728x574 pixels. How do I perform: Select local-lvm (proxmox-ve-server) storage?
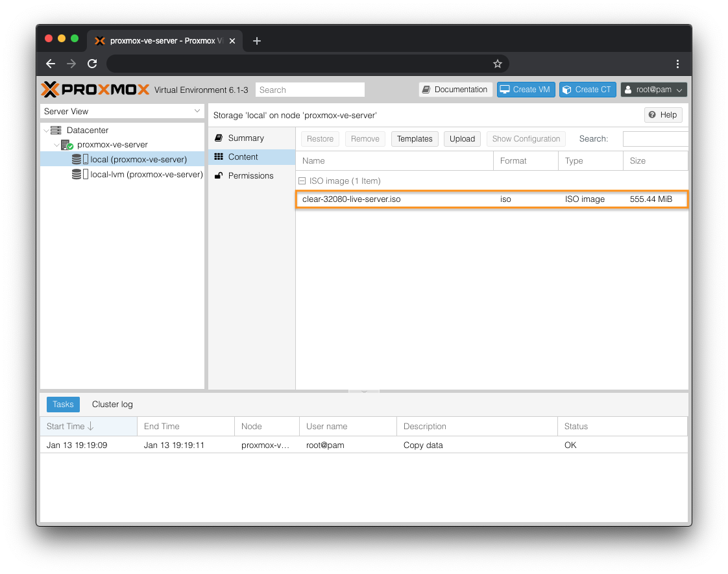[x=122, y=174]
